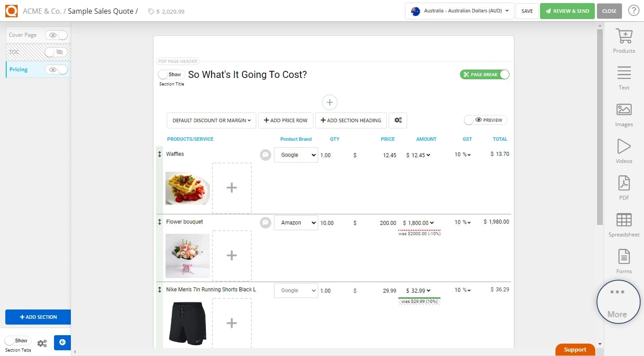644x356 pixels.
Task: Toggle off the Page Break switch
Action: pos(504,74)
